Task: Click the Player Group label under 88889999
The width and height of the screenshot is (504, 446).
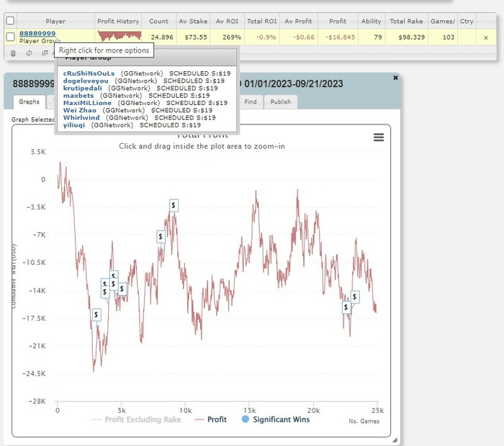Action: 39,41
